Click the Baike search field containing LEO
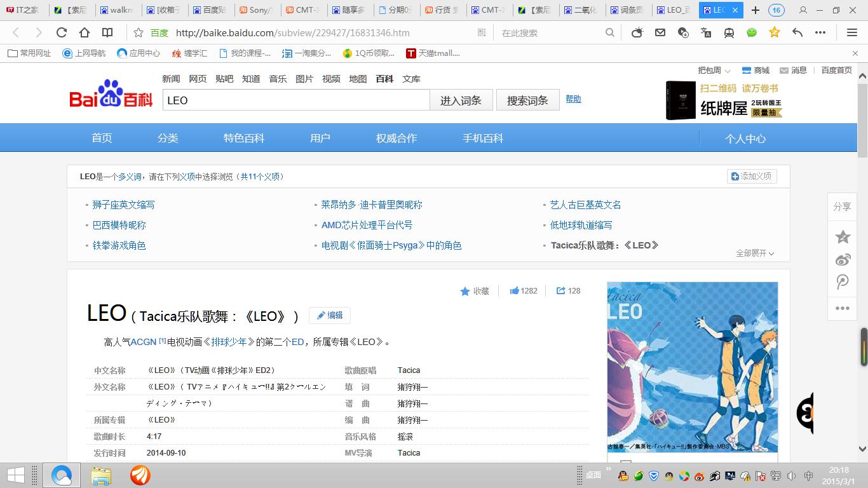This screenshot has height=488, width=868. click(296, 100)
